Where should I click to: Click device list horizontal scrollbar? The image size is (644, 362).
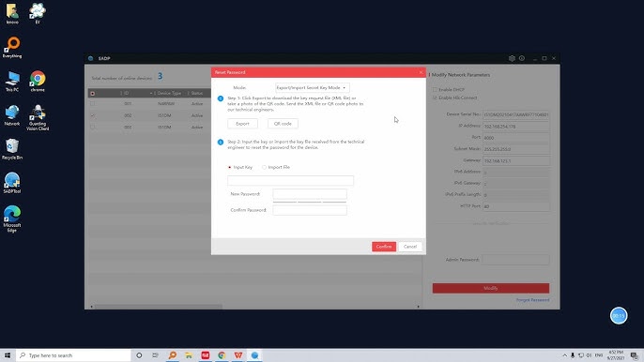point(158,307)
